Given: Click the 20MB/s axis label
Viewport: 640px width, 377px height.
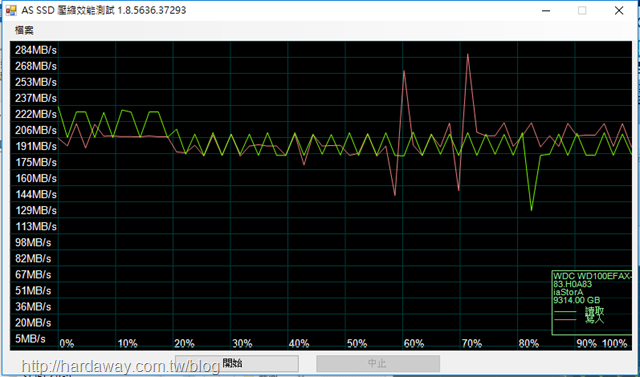Looking at the screenshot, I should pyautogui.click(x=33, y=323).
